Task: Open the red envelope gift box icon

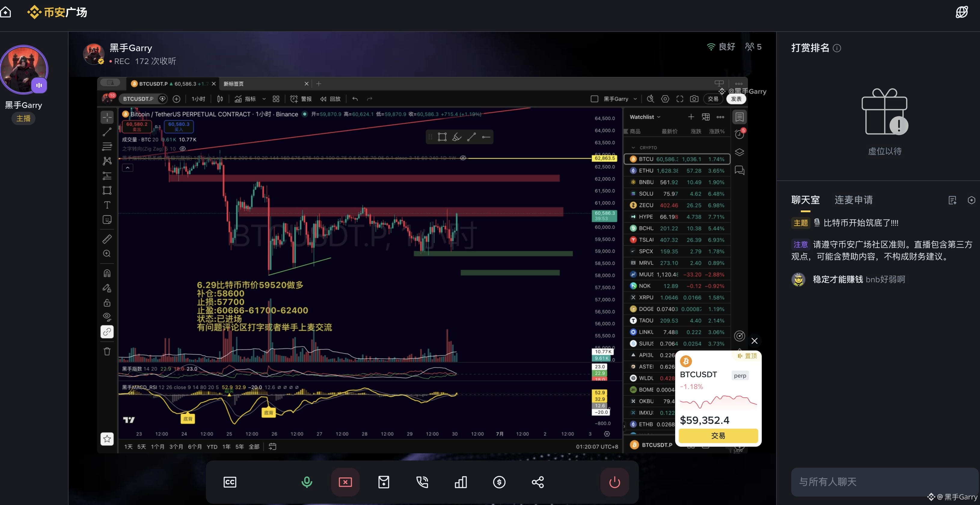Action: click(x=384, y=482)
